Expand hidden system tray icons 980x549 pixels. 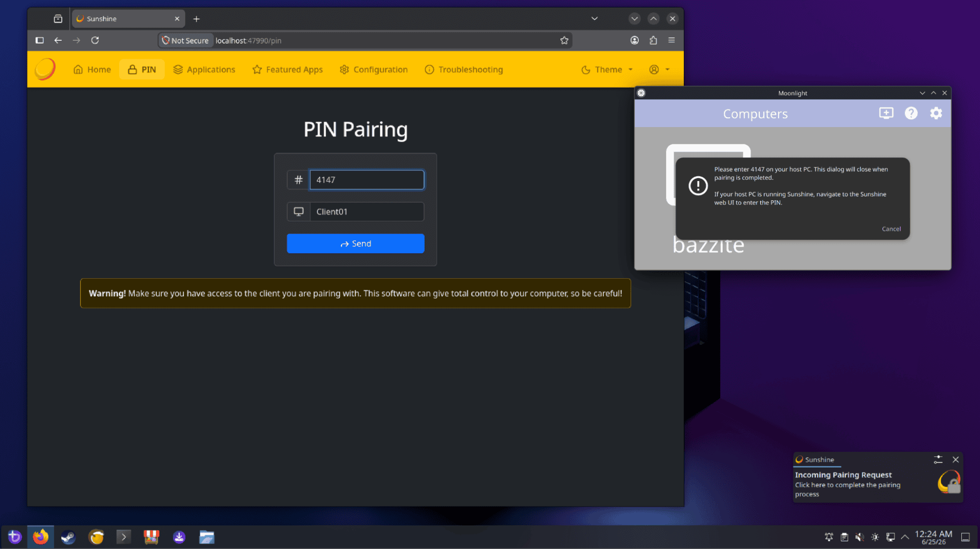[905, 537]
